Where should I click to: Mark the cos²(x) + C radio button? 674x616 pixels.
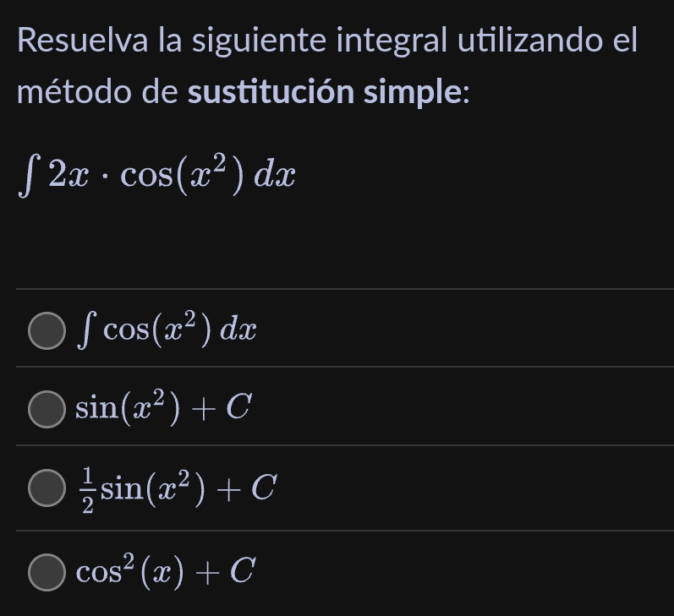click(46, 572)
